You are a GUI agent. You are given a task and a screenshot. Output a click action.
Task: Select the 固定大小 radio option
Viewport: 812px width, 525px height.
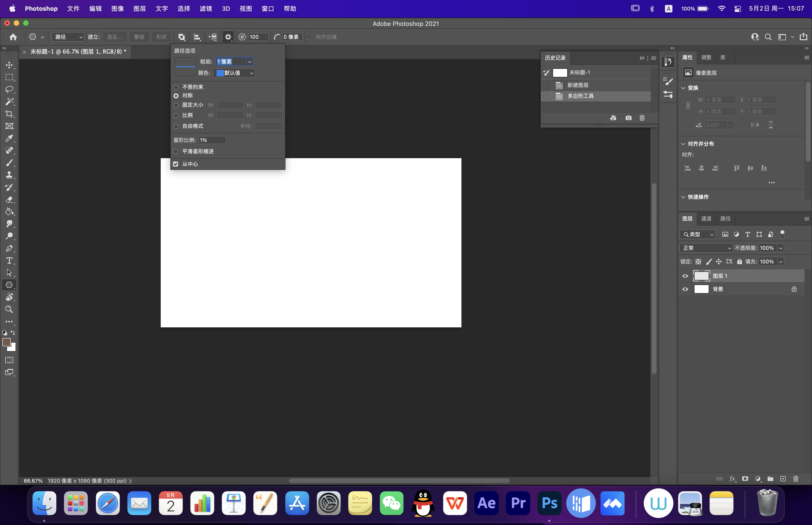[176, 105]
